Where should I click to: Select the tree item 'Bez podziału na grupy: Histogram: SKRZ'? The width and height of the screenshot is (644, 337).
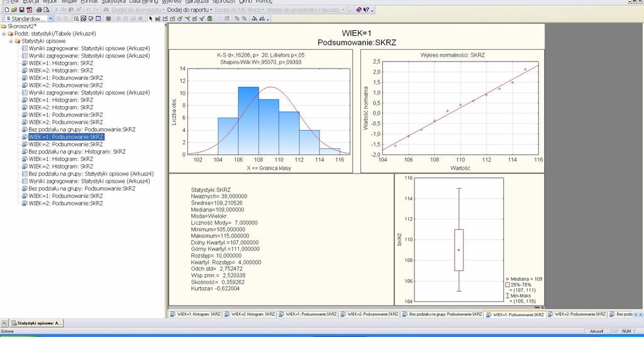[77, 152]
